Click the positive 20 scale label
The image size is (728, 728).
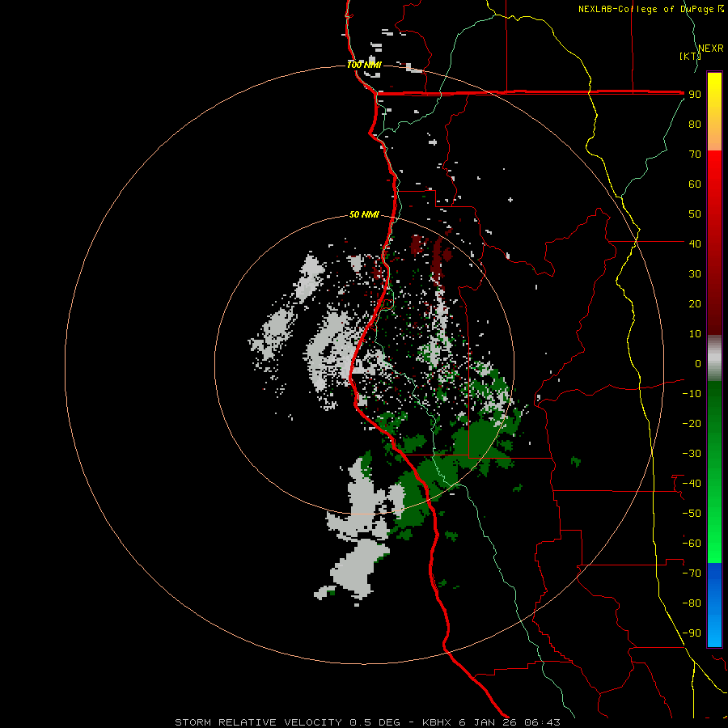695,303
